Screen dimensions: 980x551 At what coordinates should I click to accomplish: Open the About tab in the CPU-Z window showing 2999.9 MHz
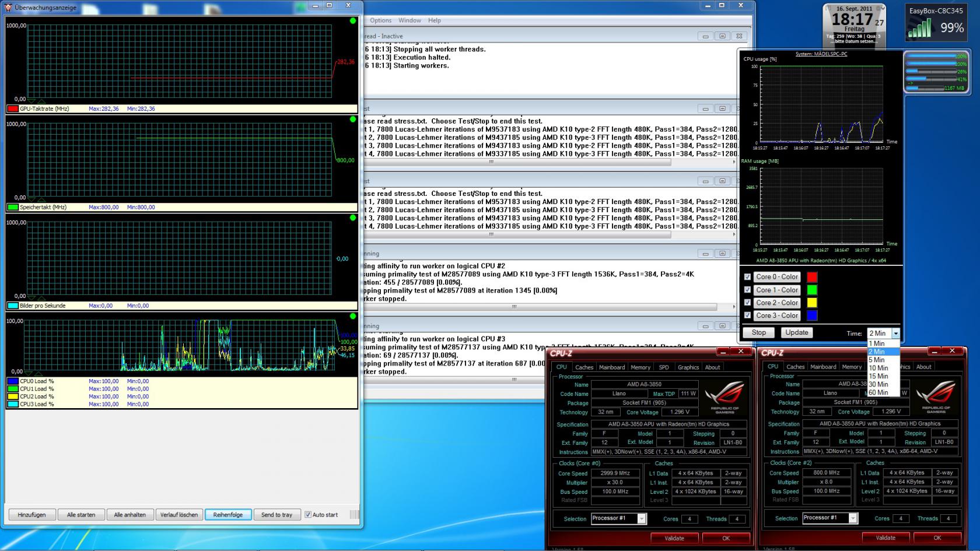(x=713, y=367)
